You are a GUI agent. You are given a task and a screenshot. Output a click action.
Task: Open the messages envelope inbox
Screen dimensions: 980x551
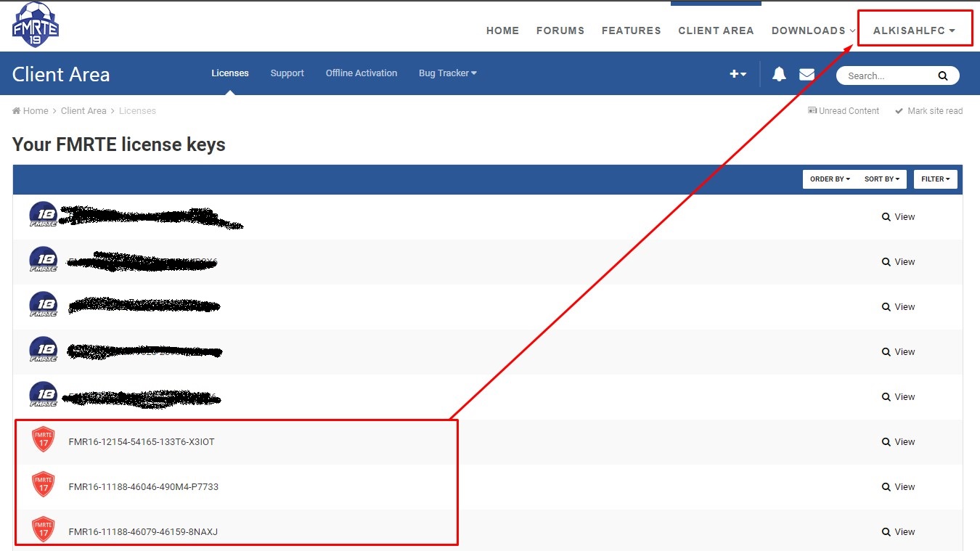807,74
